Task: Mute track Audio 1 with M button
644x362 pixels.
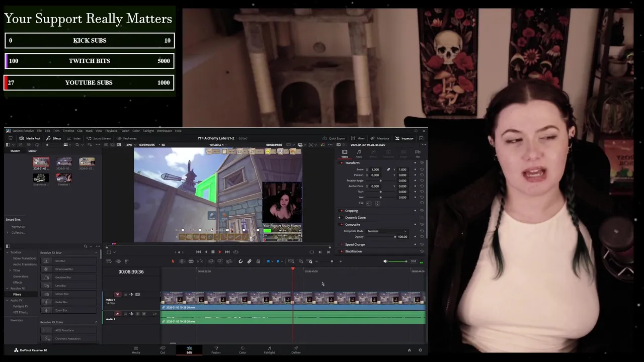Action: click(143, 314)
